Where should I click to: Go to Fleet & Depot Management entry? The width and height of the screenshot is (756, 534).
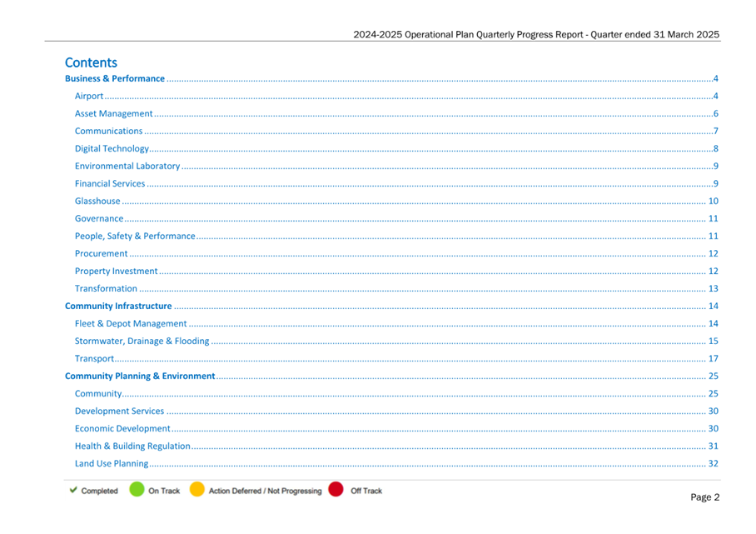[x=396, y=324]
